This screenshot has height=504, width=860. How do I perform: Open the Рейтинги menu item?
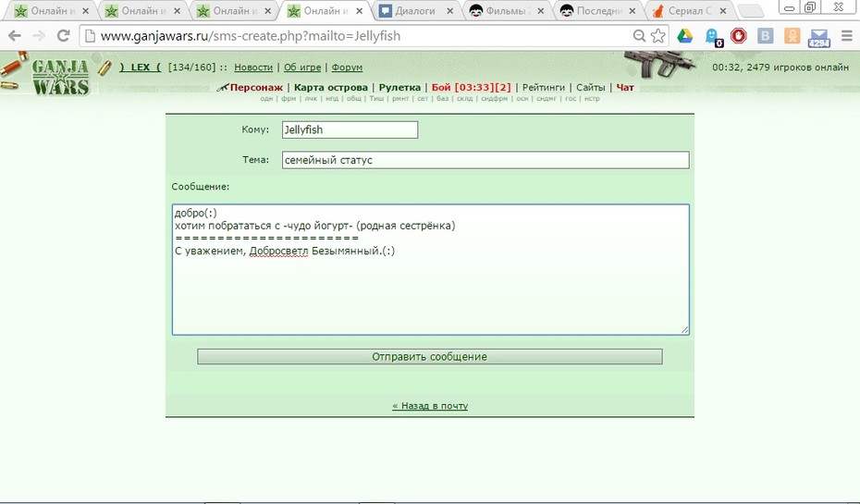[544, 87]
